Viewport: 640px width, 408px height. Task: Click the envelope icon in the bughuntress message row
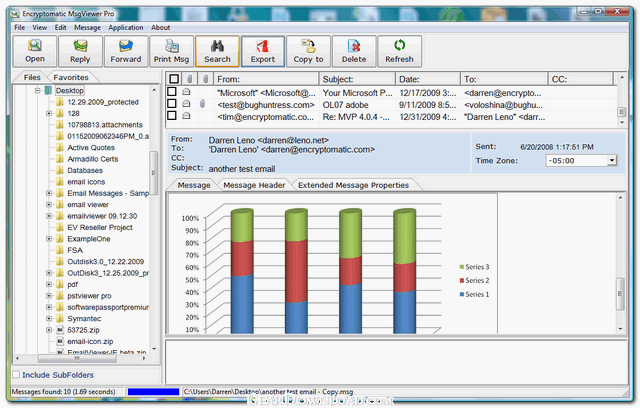tap(186, 104)
